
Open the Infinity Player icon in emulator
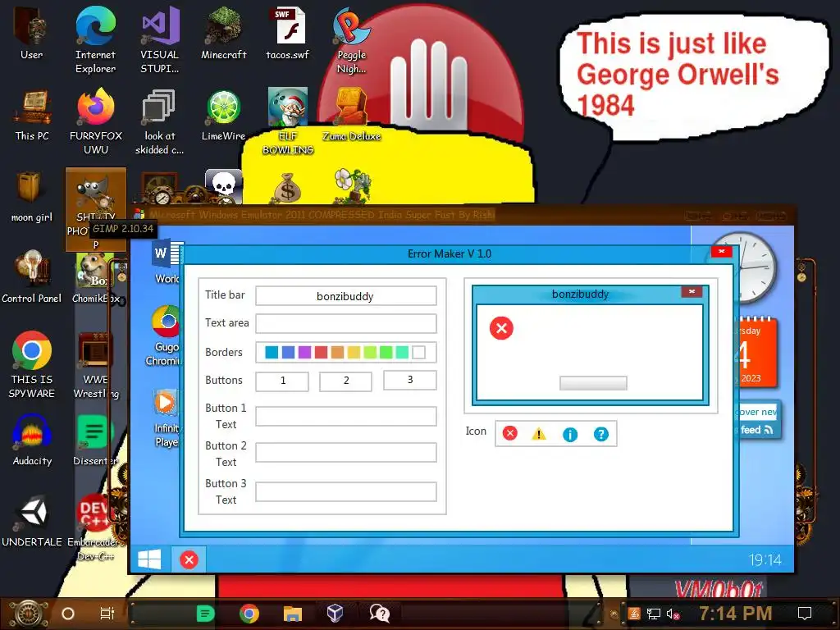pos(166,419)
